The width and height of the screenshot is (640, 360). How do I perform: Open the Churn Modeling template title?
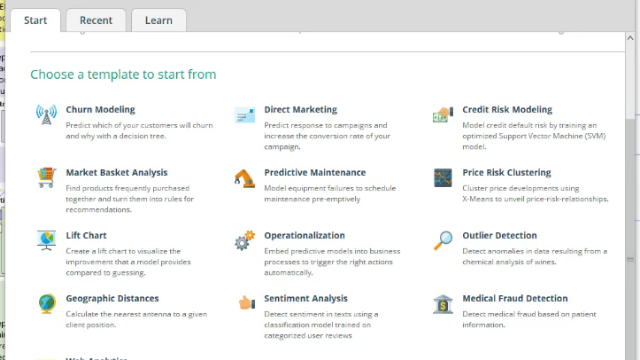pos(100,109)
